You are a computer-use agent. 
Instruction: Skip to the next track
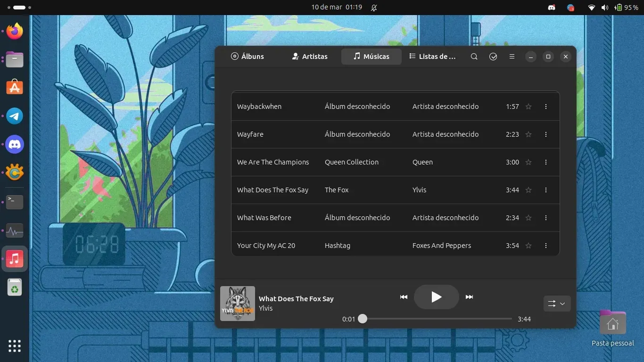pos(469,297)
